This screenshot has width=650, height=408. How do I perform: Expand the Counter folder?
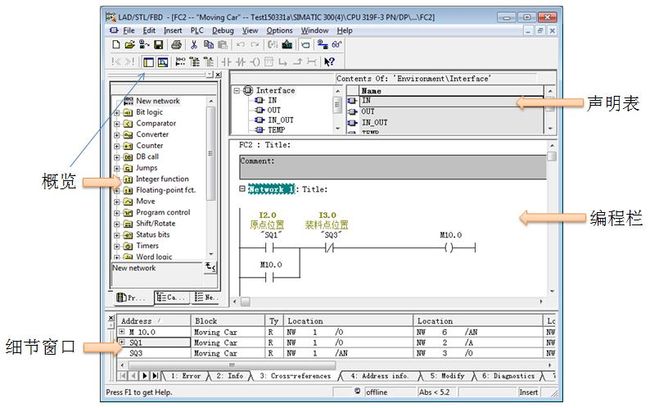coord(117,146)
